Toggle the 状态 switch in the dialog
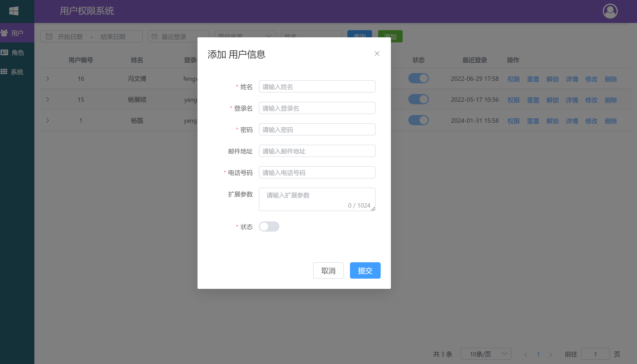The image size is (637, 364). coord(269,226)
